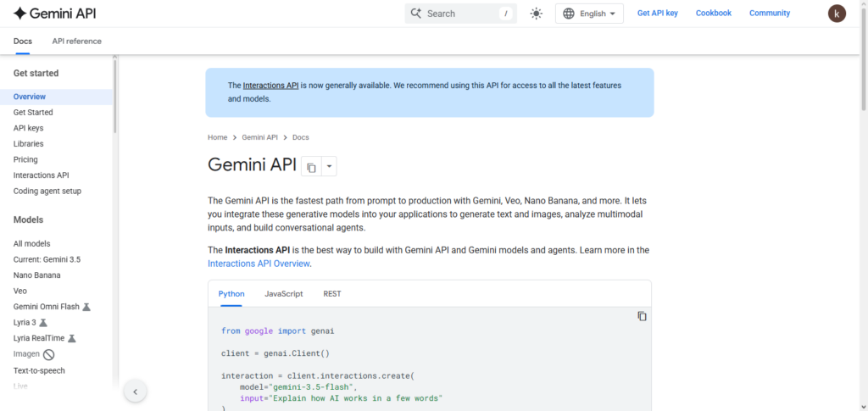The width and height of the screenshot is (868, 411).
Task: Click the Get started section heading
Action: click(36, 74)
